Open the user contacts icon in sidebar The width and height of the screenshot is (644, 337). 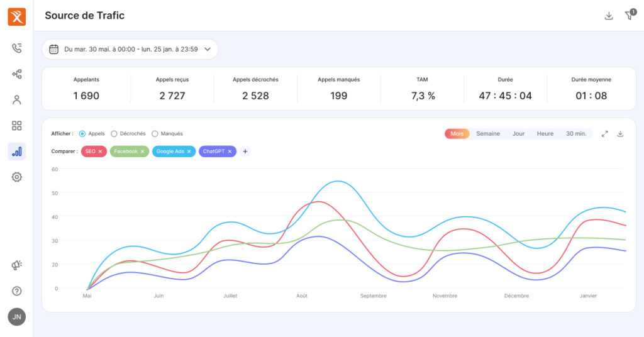click(x=16, y=100)
